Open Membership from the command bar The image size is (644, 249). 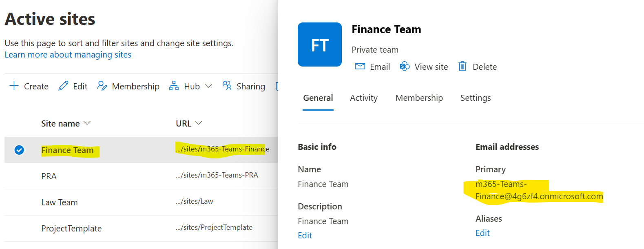tap(128, 86)
